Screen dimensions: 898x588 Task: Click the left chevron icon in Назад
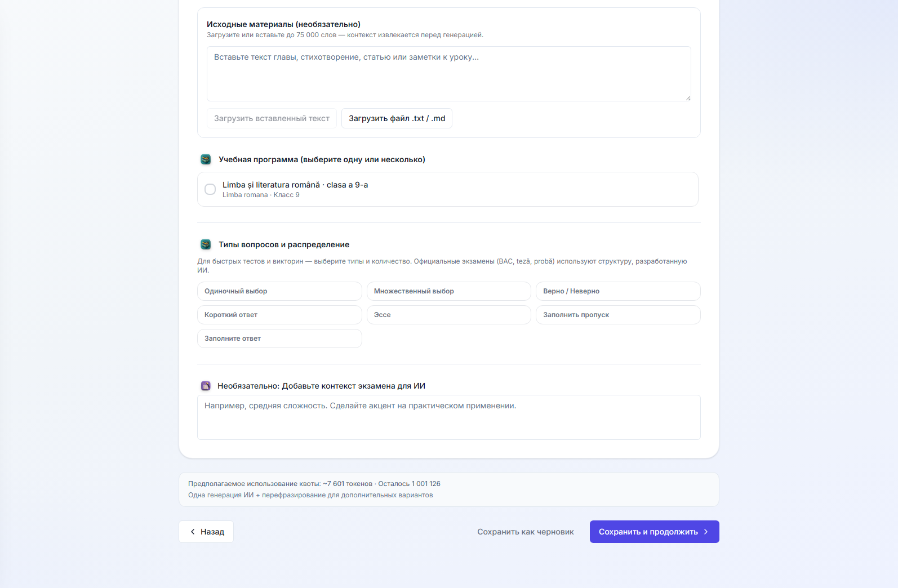(193, 532)
